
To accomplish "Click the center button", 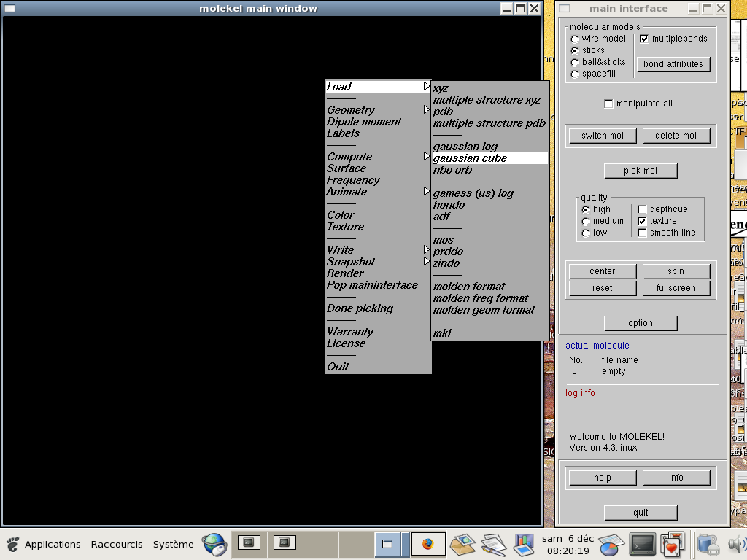I will tap(603, 271).
